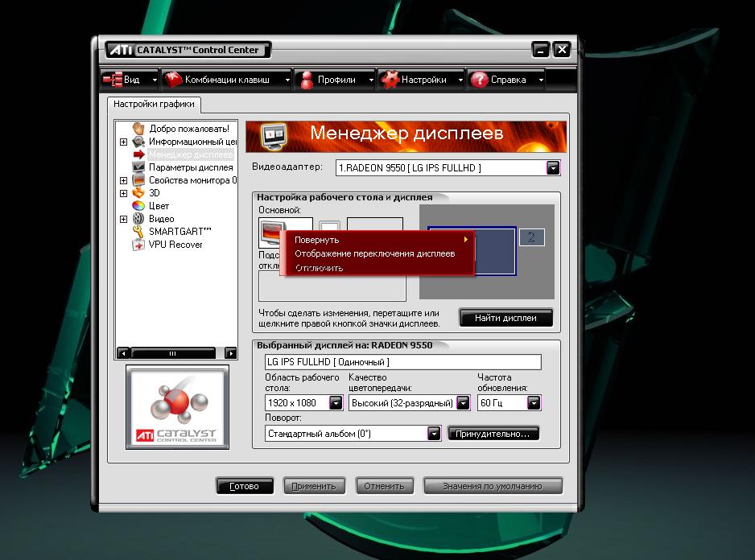
Task: Switch to the Настройки графики tab
Action: tap(154, 104)
